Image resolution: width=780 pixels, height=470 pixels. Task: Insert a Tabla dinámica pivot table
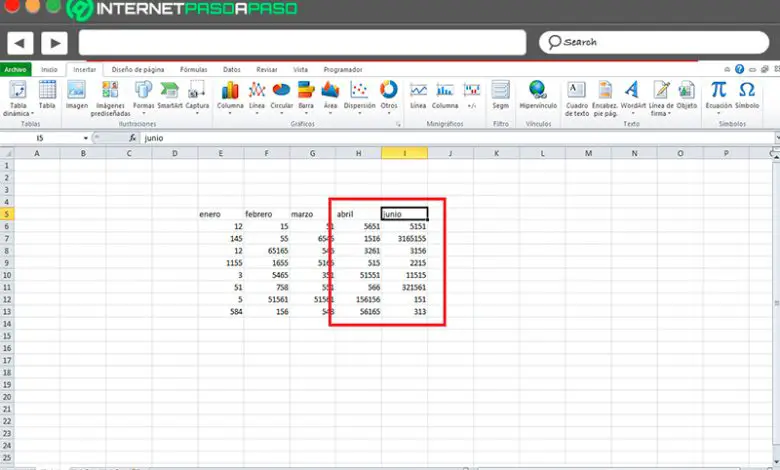(x=18, y=98)
